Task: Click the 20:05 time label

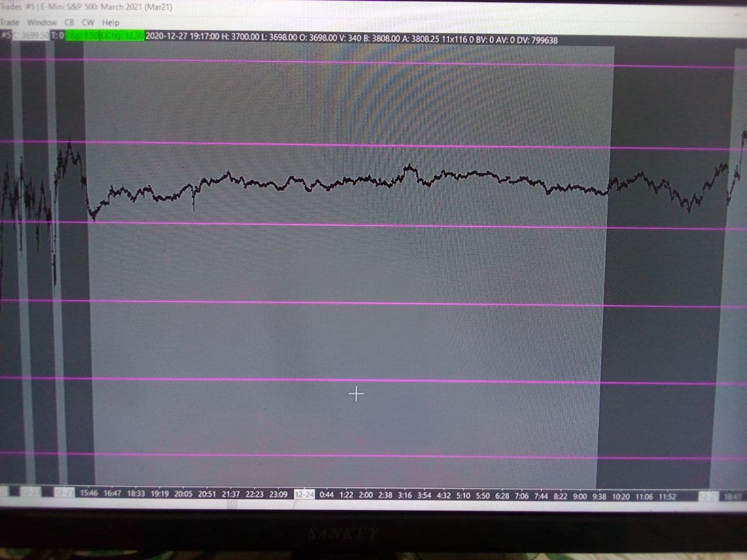Action: [183, 494]
